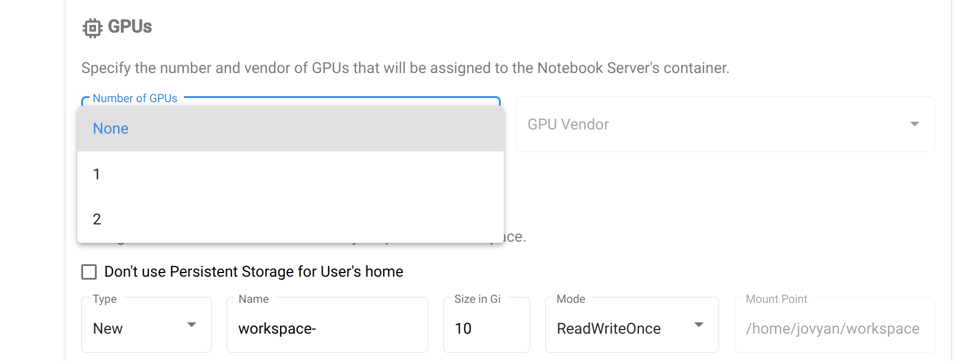Click the Size in Gi field showing "10"
The height and width of the screenshot is (361, 980).
pyautogui.click(x=486, y=328)
